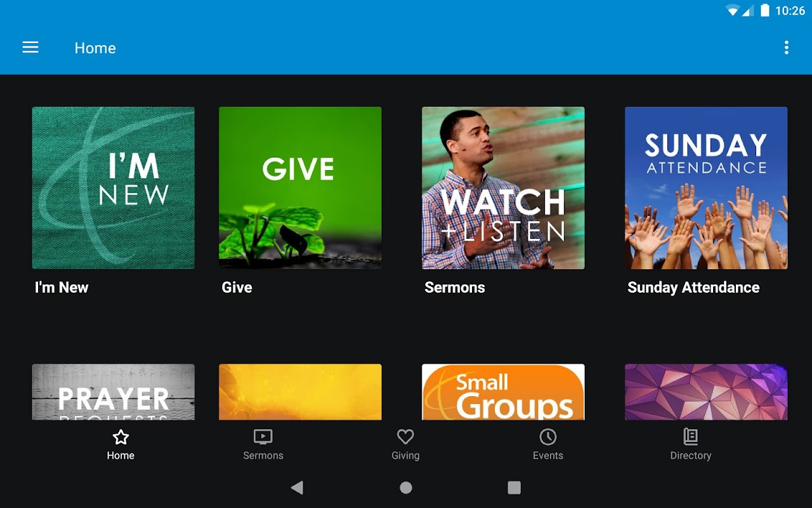
Task: Check the cellular signal icon
Action: pos(748,11)
